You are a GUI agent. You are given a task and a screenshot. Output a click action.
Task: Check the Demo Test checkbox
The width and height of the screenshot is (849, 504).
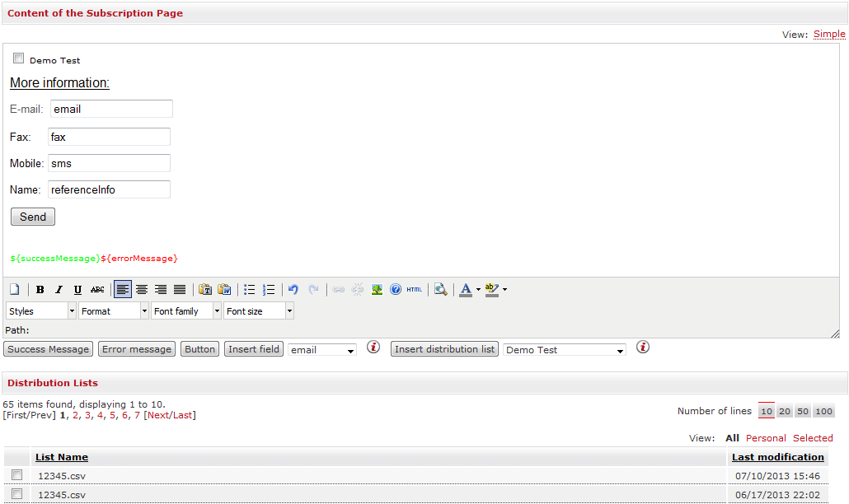click(19, 58)
